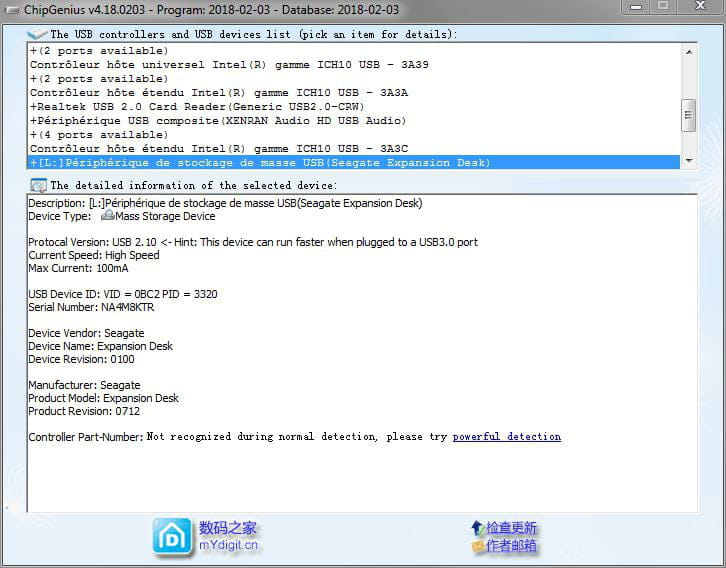This screenshot has width=726, height=568.
Task: Close the ChipGenius window
Action: (x=700, y=6)
